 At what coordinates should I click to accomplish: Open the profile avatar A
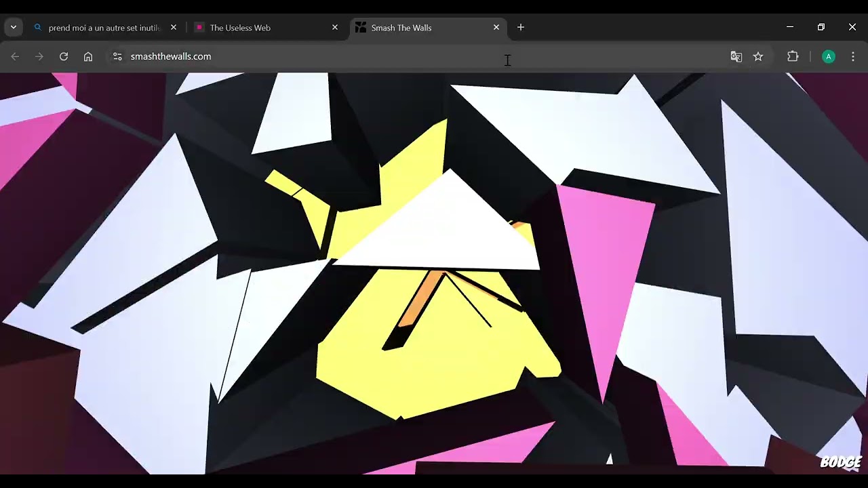(x=829, y=57)
